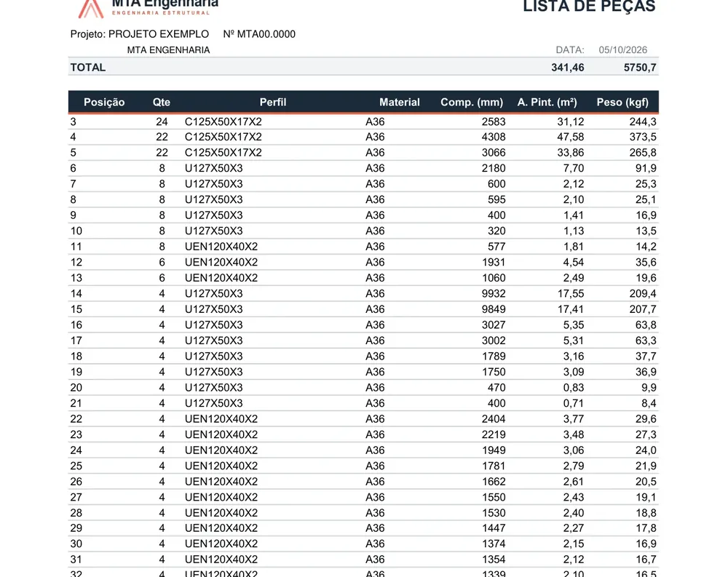Select the date 05/10/2026
The height and width of the screenshot is (577, 728).
click(x=622, y=50)
